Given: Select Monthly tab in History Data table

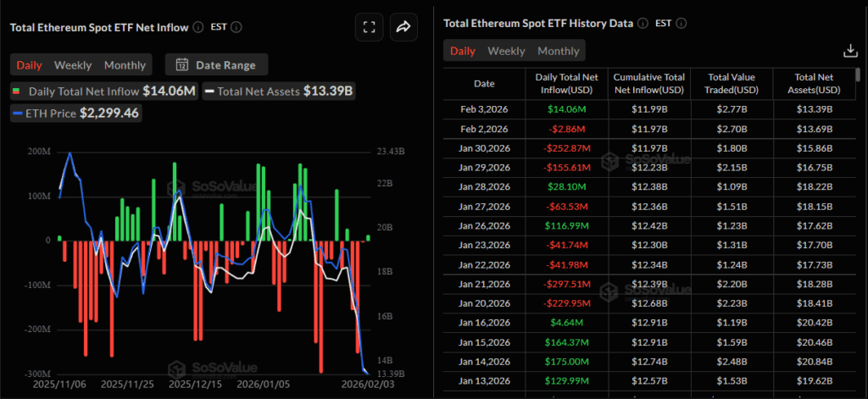Looking at the screenshot, I should click(x=559, y=51).
